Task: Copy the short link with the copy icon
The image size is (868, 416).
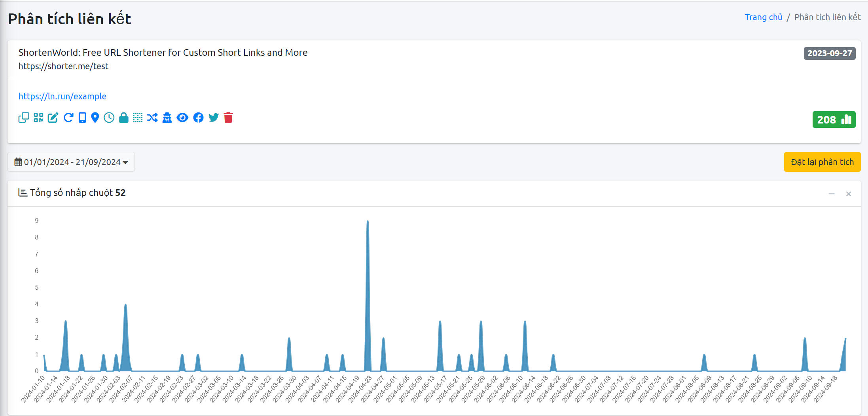Action: pyautogui.click(x=24, y=118)
